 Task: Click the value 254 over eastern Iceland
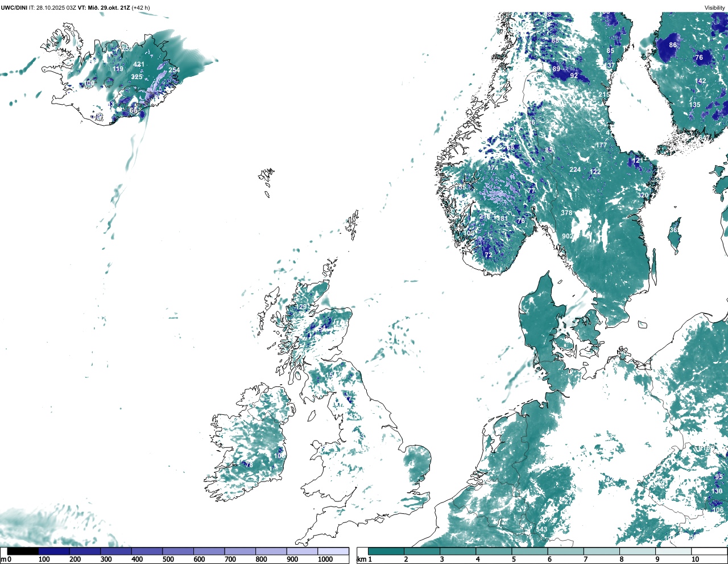(x=174, y=71)
